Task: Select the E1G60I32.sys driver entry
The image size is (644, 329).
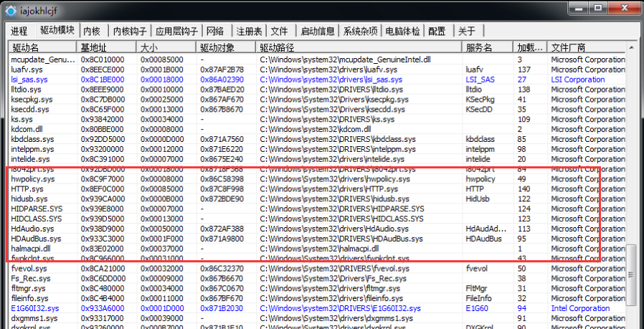Action: (x=317, y=308)
